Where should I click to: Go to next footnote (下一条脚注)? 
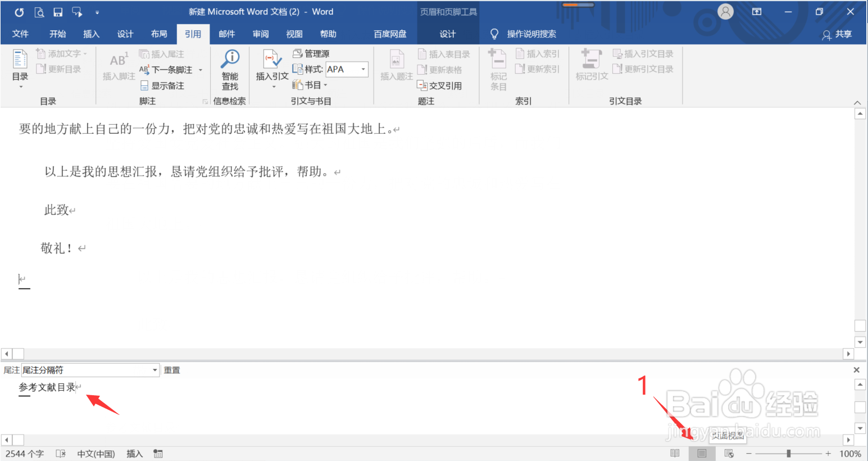pos(166,70)
